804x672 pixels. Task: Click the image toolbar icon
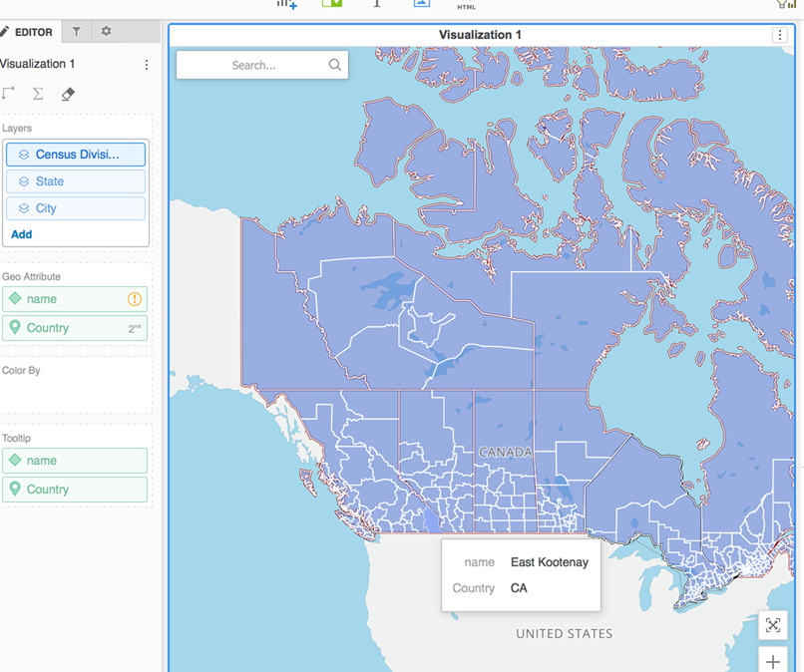coord(422,4)
